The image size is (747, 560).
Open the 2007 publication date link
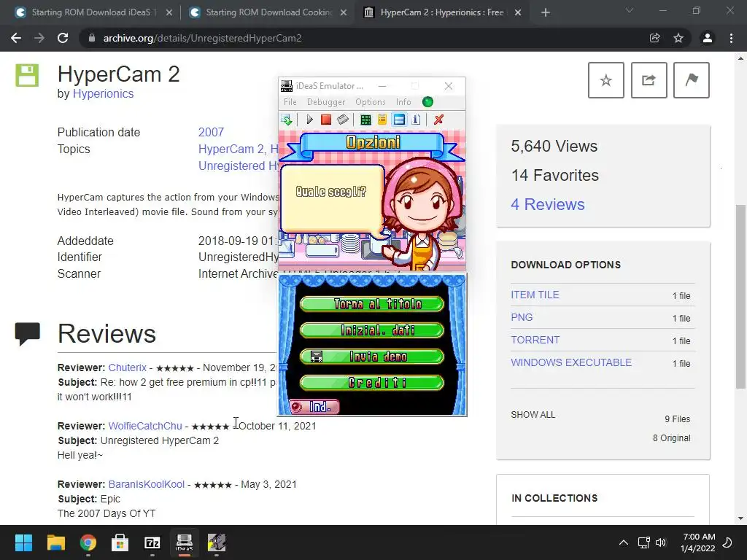[211, 133]
